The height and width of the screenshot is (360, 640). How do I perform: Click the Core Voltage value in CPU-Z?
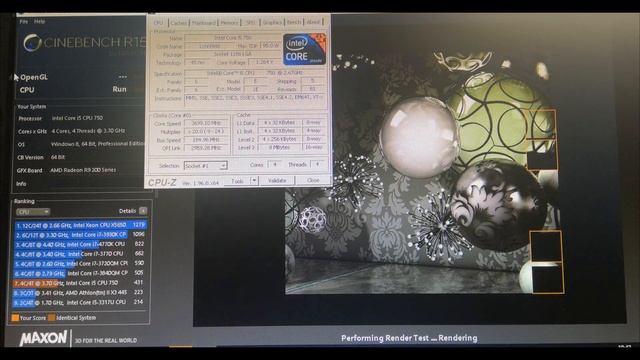point(264,62)
